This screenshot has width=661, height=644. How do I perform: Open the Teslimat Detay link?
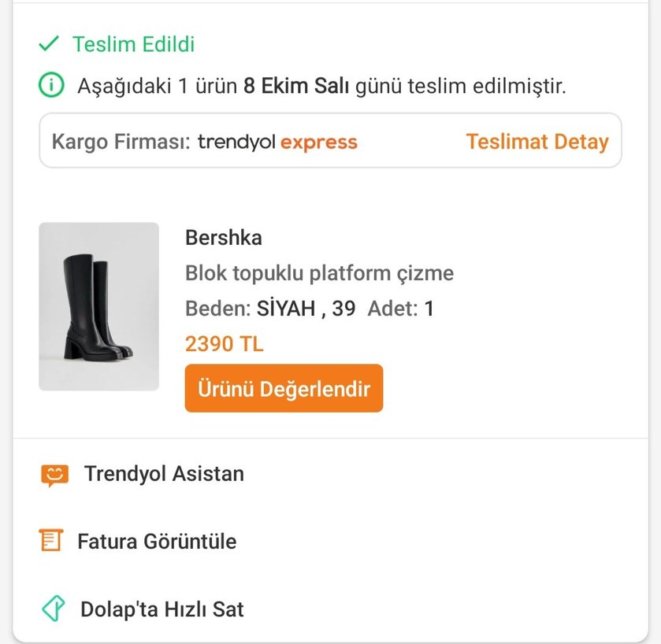(537, 141)
